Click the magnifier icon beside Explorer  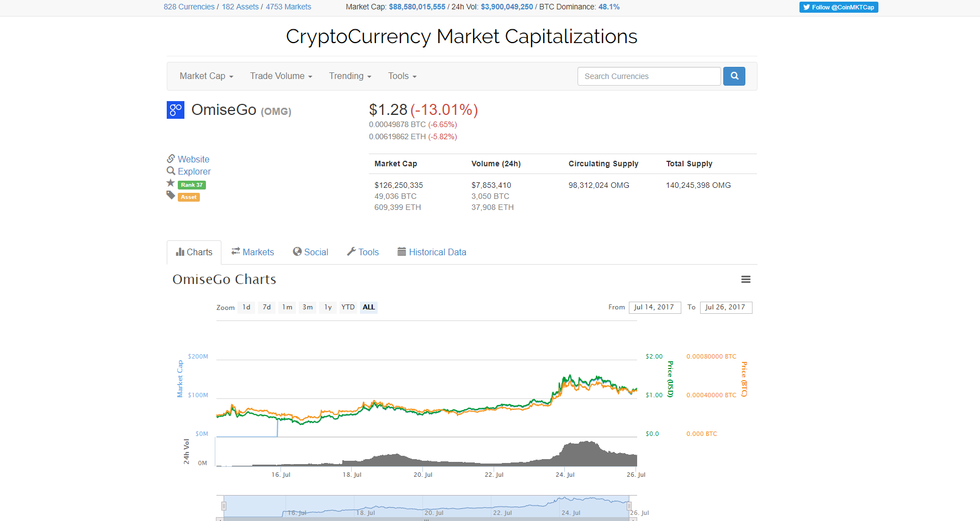click(x=171, y=171)
